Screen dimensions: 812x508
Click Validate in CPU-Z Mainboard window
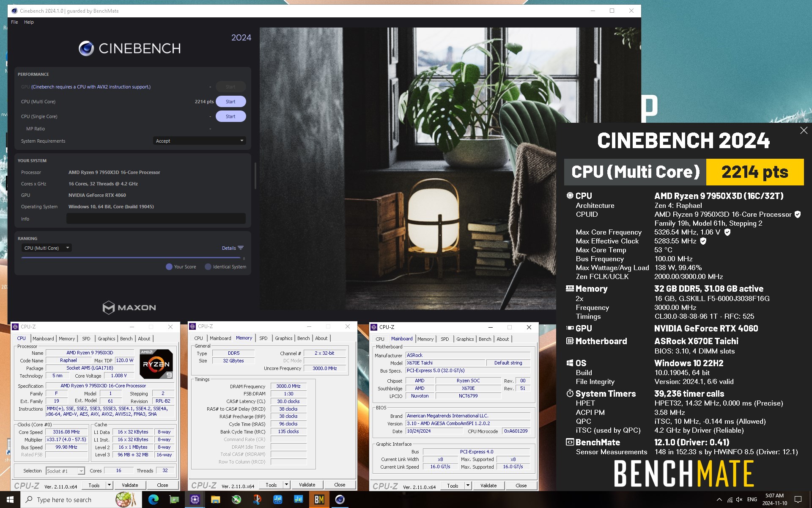click(x=488, y=486)
